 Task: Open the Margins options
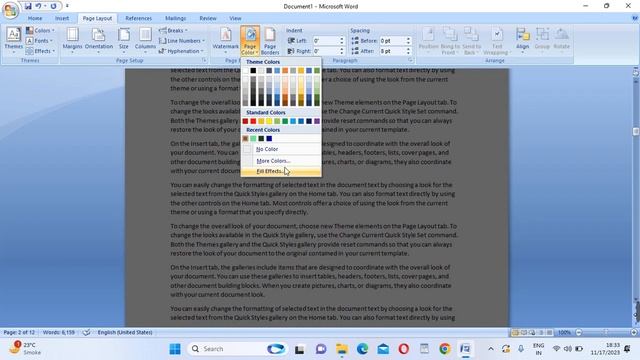pyautogui.click(x=72, y=41)
